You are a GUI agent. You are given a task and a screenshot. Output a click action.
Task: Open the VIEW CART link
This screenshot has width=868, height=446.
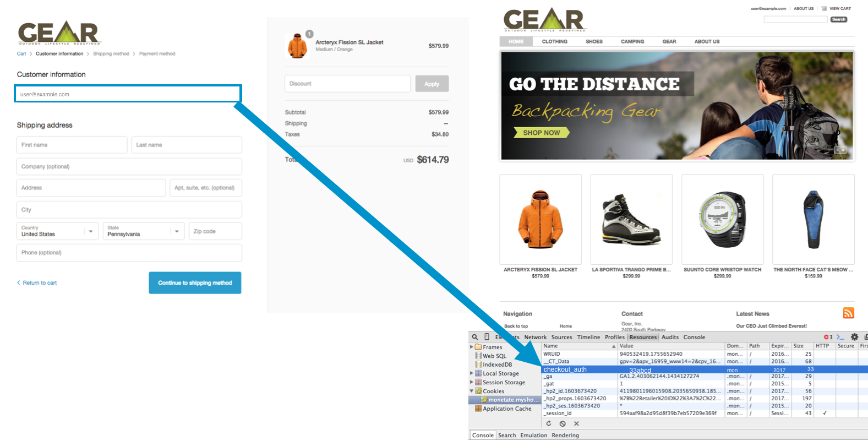[840, 9]
